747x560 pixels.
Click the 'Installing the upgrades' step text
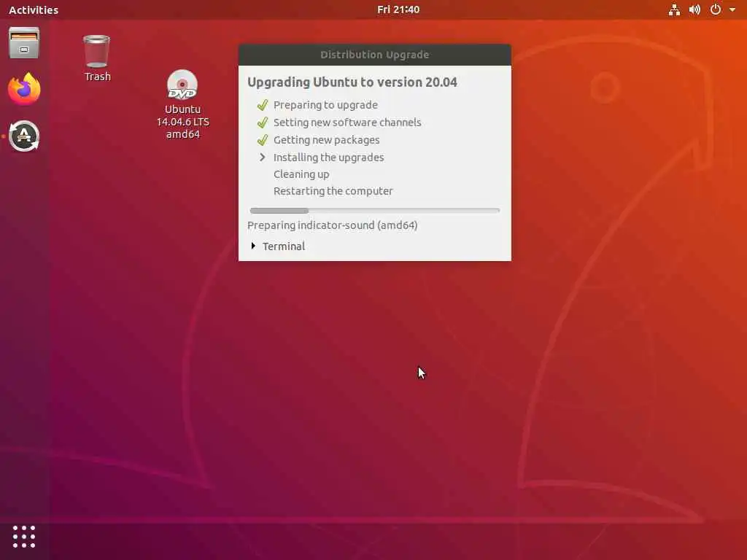pyautogui.click(x=329, y=157)
